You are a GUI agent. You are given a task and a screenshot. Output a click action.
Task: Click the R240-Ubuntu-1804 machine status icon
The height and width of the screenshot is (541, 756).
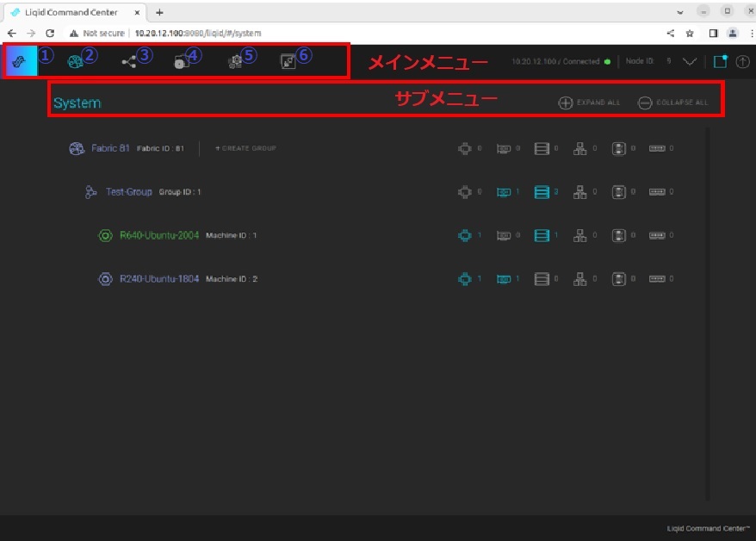point(105,279)
